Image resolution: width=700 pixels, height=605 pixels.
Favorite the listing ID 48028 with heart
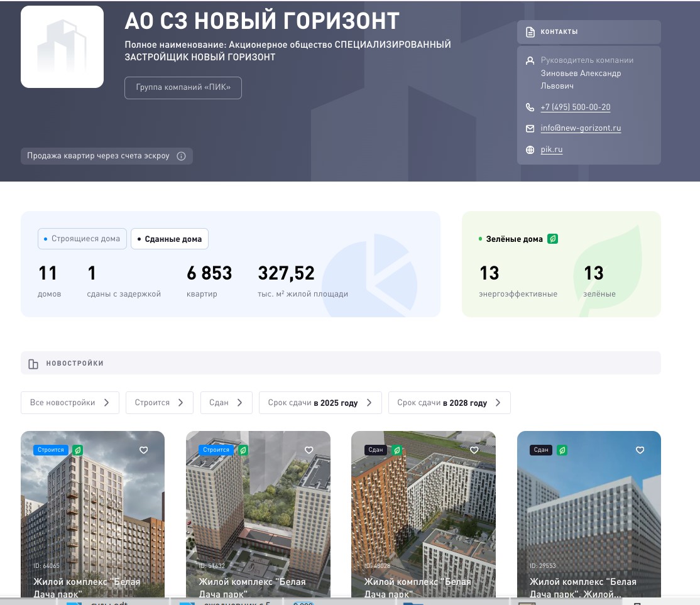(x=474, y=450)
